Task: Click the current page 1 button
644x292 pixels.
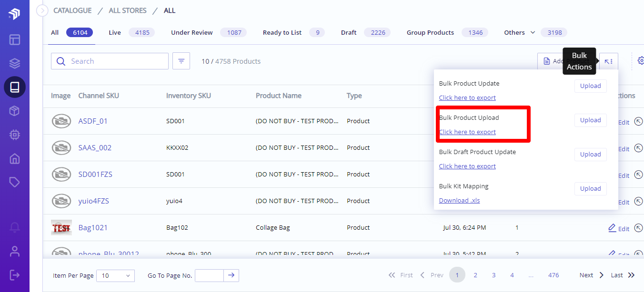Action: click(x=457, y=275)
